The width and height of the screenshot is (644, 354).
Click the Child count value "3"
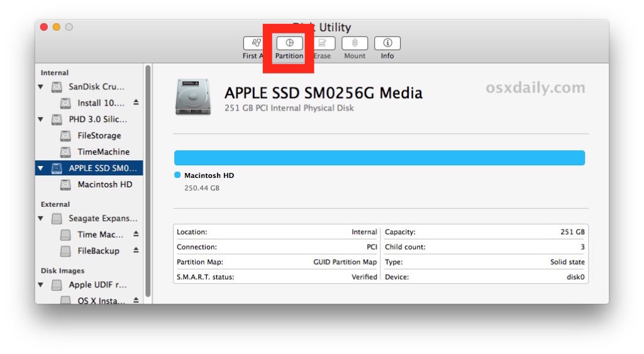[582, 247]
